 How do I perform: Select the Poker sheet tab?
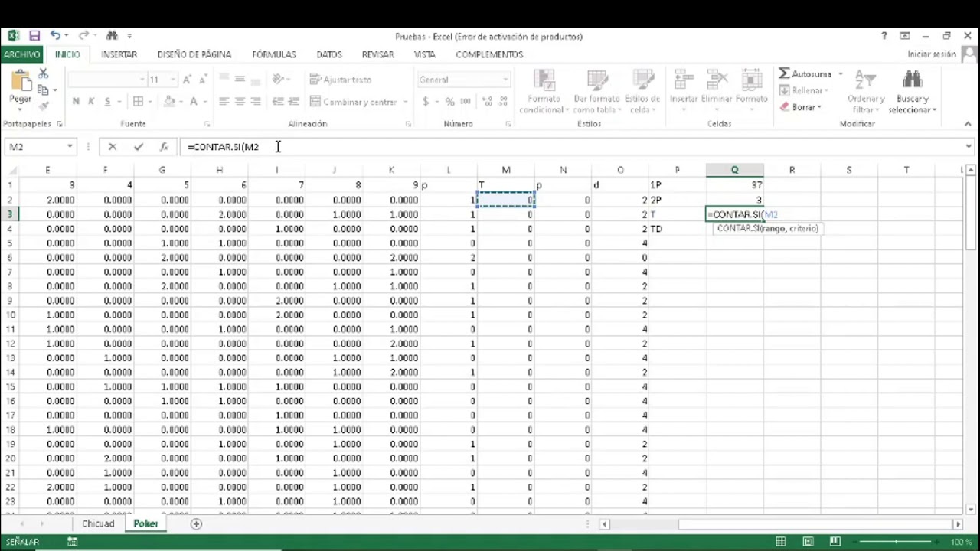[145, 524]
